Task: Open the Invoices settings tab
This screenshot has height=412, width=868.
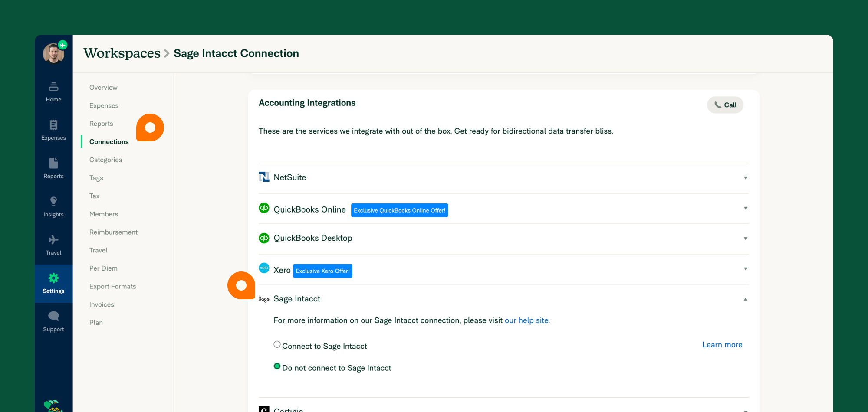Action: pyautogui.click(x=102, y=305)
